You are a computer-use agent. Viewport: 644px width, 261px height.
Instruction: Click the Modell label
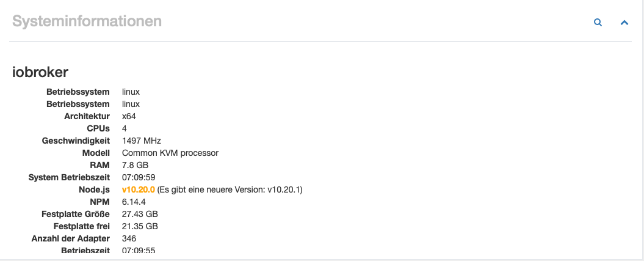pos(96,153)
